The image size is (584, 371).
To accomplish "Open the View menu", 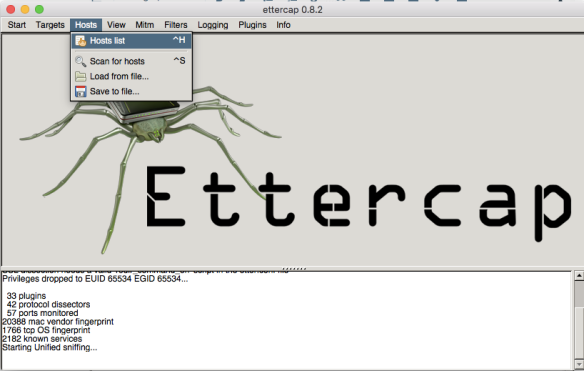I will coord(116,25).
